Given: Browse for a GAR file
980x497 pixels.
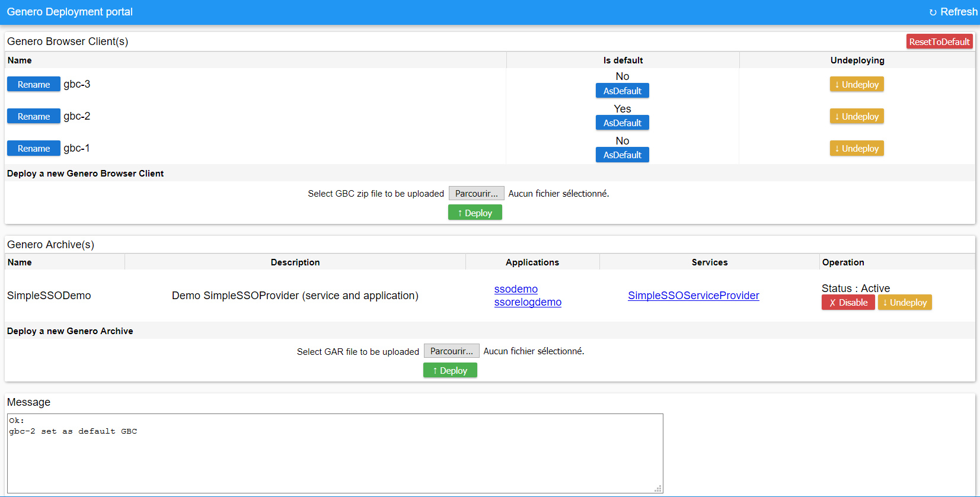Looking at the screenshot, I should pyautogui.click(x=452, y=351).
